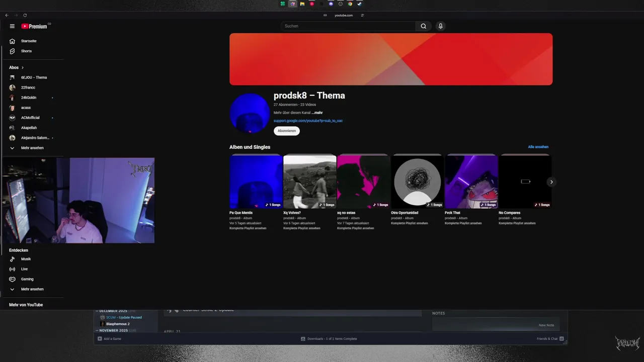This screenshot has height=362, width=644.
Task: Open Shorts in the sidebar
Action: [x=26, y=51]
